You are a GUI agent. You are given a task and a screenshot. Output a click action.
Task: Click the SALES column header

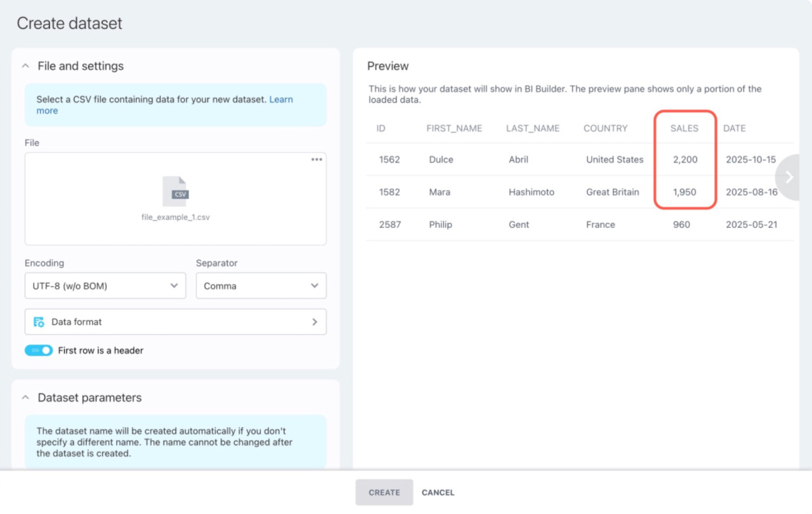pos(684,128)
